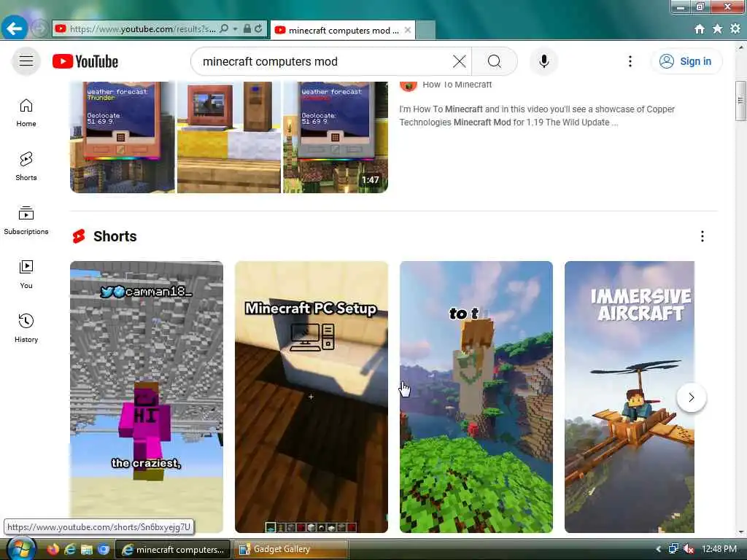Switch to Gadget Gallery taskbar window
The height and width of the screenshot is (560, 747).
point(291,550)
